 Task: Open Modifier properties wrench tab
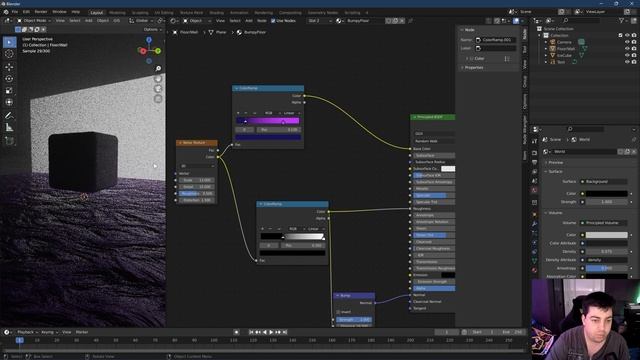pos(534,224)
